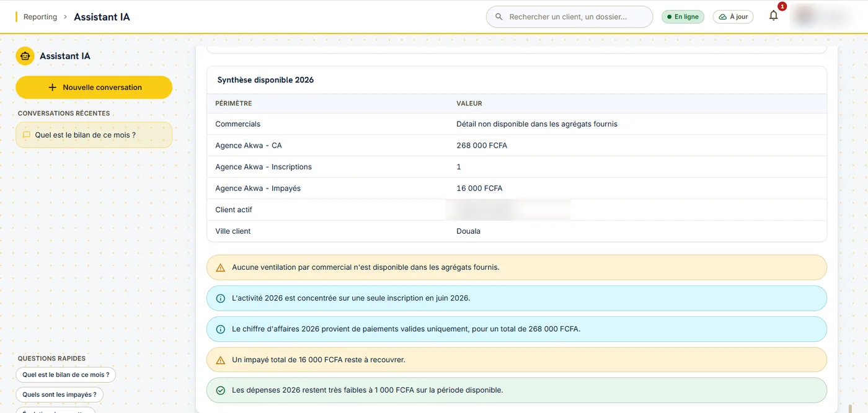Click 'Le chiffre d'affaires 2026 provient' text
Viewport: 868px width, 413px height.
tap(406, 329)
